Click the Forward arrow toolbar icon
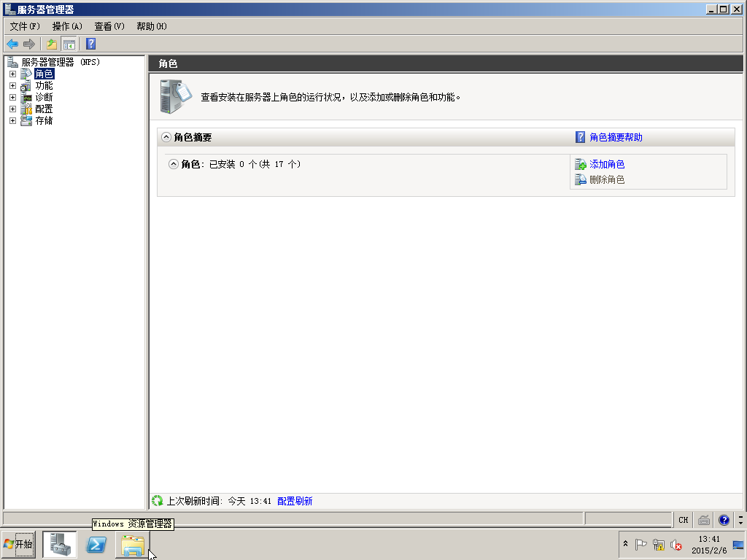 click(x=29, y=44)
